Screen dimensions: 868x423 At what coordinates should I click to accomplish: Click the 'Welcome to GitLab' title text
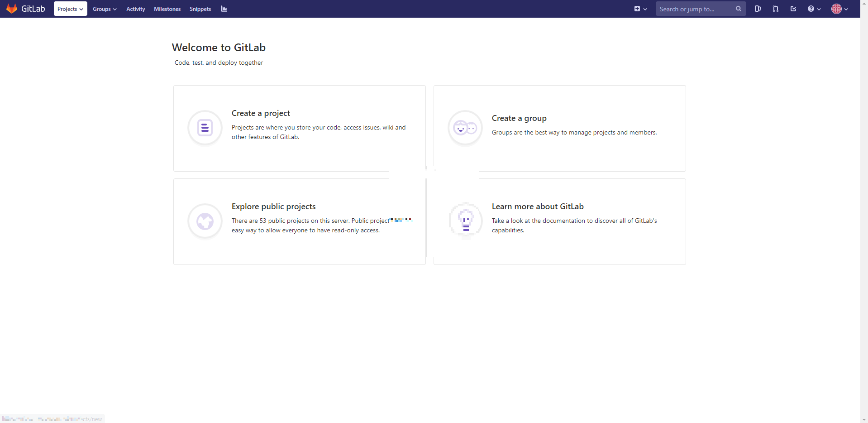219,48
